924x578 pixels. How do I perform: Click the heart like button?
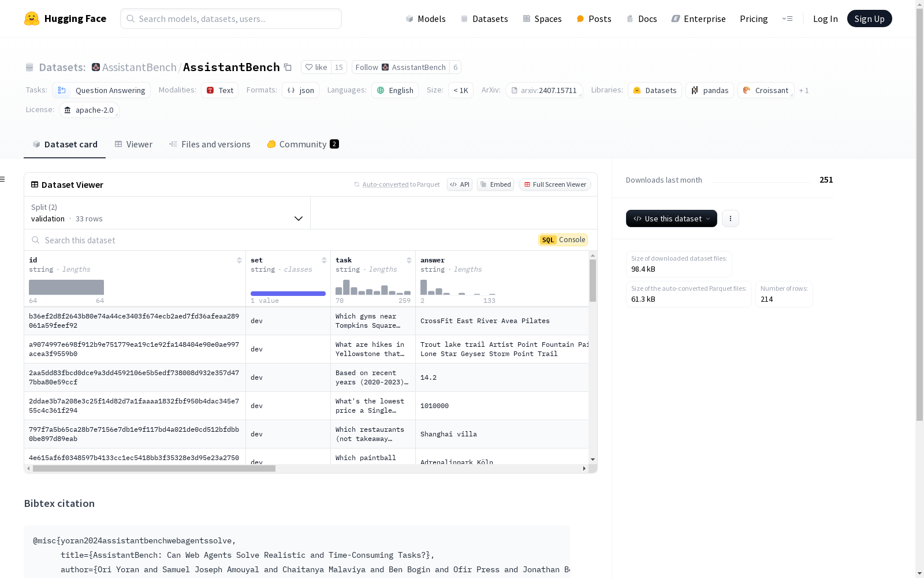click(316, 67)
